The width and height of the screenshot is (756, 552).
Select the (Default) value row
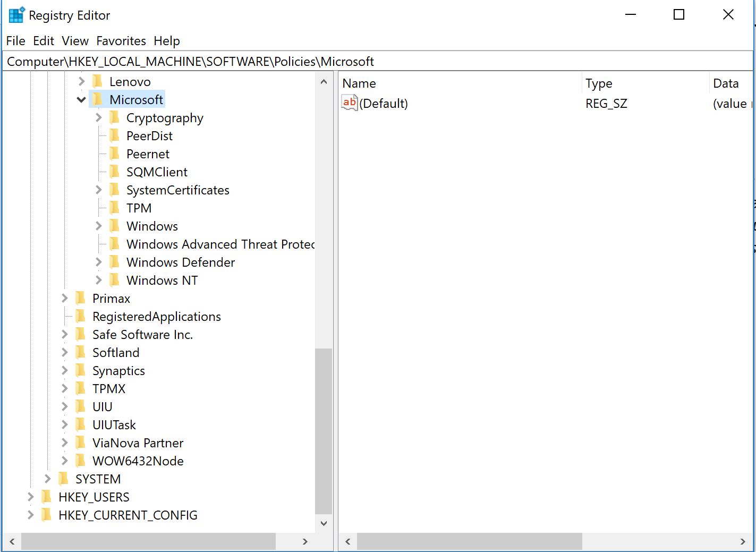(546, 103)
